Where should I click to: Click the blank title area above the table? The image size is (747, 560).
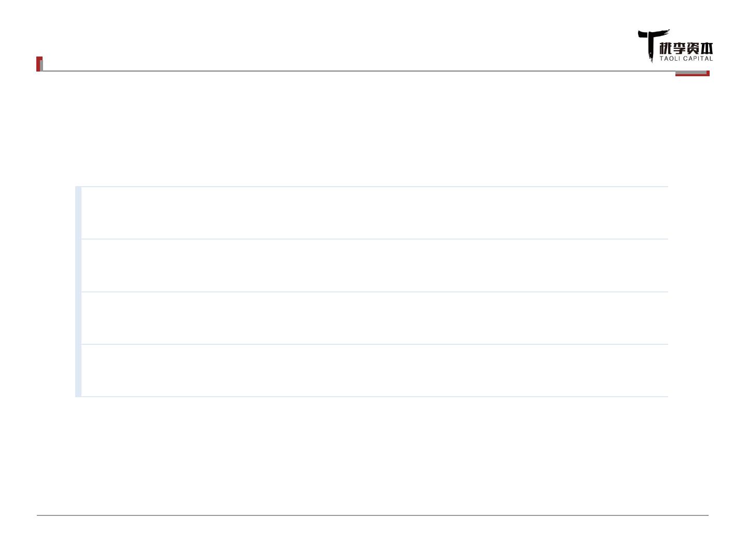tap(363, 130)
